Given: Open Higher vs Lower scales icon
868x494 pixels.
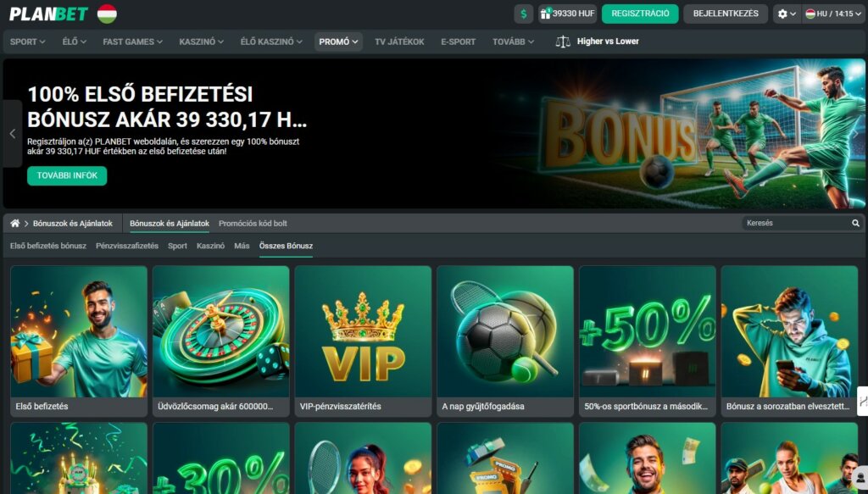Looking at the screenshot, I should pyautogui.click(x=563, y=42).
